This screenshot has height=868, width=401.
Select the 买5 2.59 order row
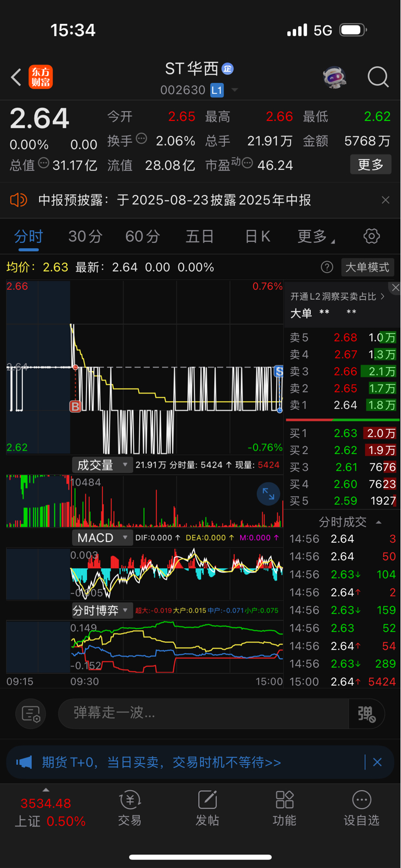point(343,501)
